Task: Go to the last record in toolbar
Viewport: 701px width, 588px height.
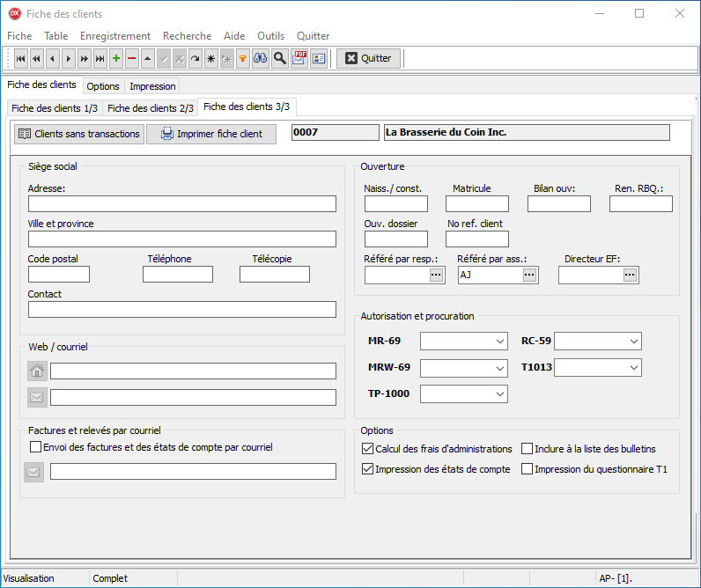Action: [100, 58]
